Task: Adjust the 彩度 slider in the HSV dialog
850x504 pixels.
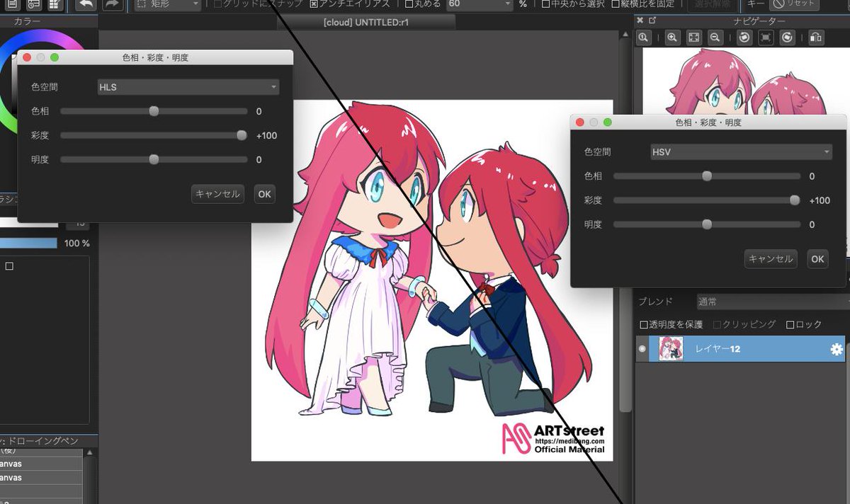Action: click(707, 200)
